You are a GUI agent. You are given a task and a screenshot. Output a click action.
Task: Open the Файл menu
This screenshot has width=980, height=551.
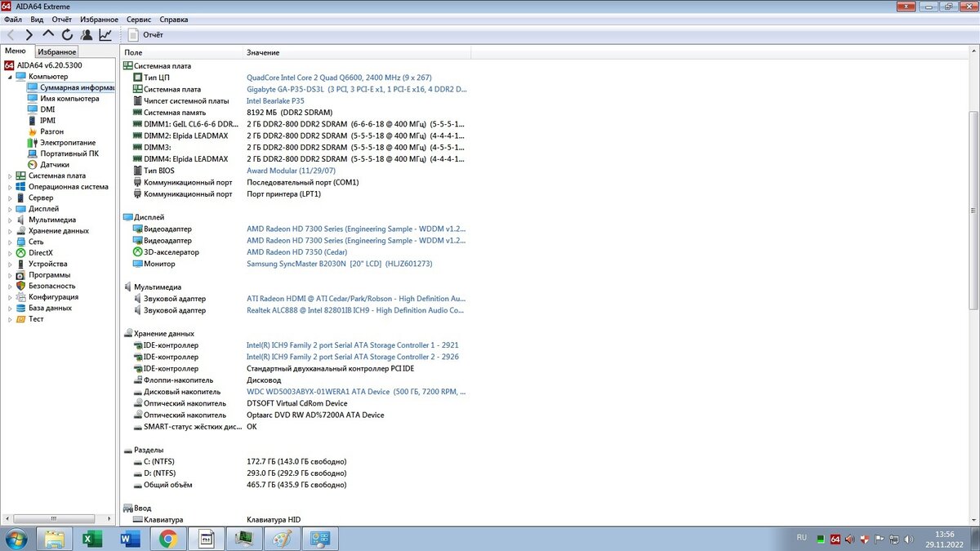pyautogui.click(x=12, y=19)
